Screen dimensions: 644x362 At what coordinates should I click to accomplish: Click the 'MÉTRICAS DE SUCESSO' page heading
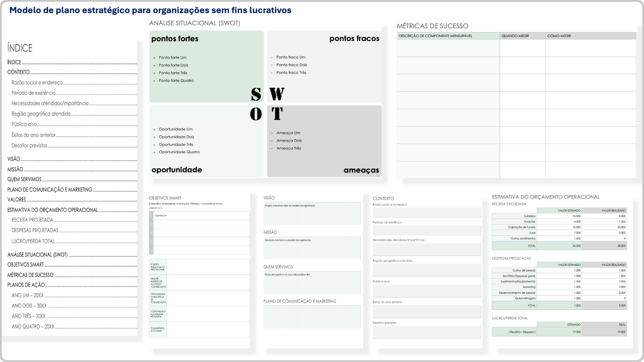[x=432, y=26]
